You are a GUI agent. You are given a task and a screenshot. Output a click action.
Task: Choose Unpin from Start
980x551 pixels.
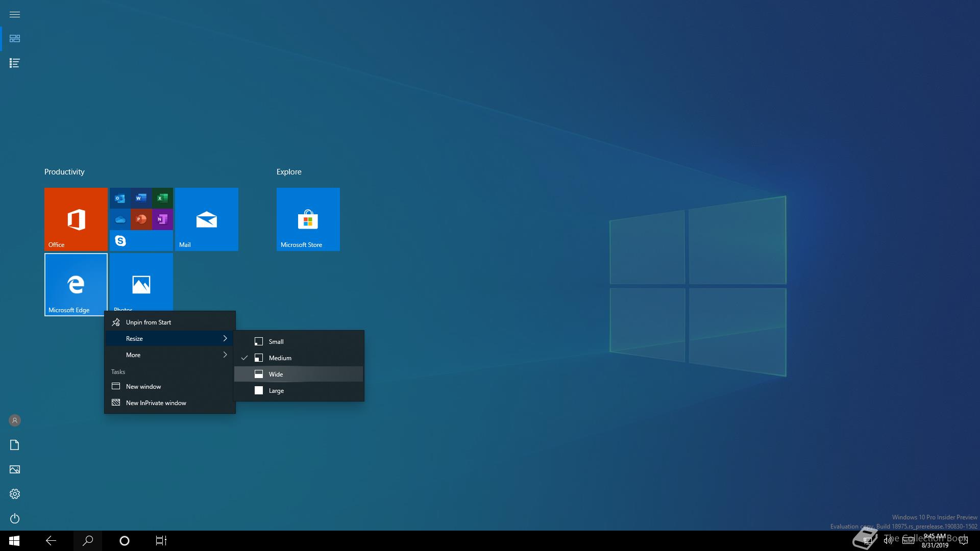pos(170,322)
